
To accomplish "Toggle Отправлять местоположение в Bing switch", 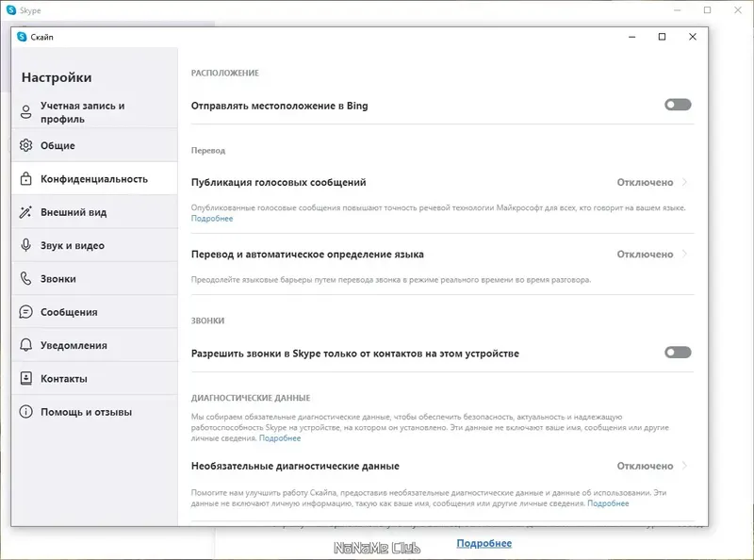I will (678, 105).
